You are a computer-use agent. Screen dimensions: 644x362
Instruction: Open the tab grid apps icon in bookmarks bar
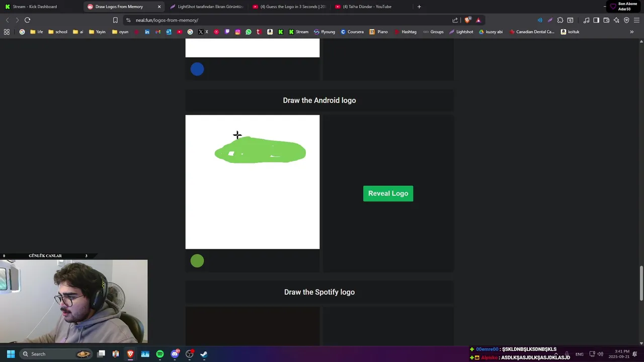7,32
